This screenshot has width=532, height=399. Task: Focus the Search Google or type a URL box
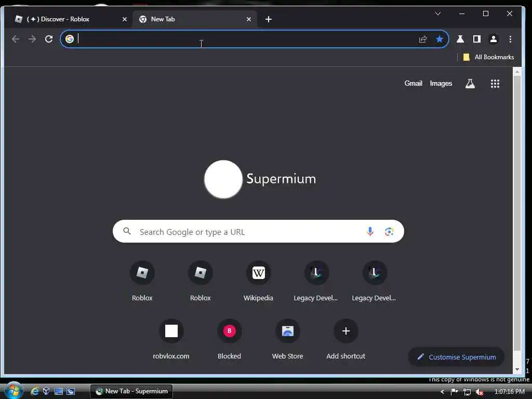tap(258, 231)
